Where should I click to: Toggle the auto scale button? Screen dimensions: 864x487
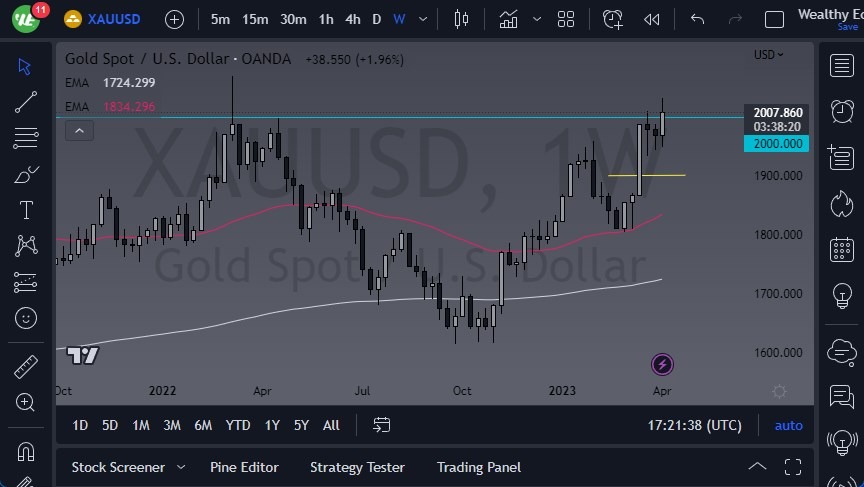[x=788, y=425]
